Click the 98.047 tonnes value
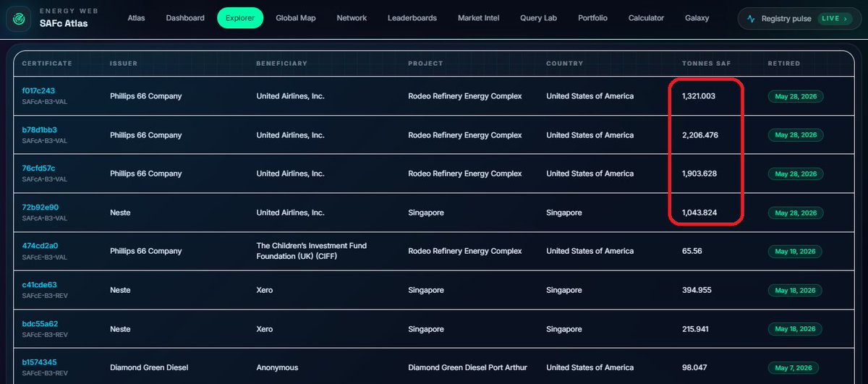Image resolution: width=868 pixels, height=384 pixels. coord(694,367)
